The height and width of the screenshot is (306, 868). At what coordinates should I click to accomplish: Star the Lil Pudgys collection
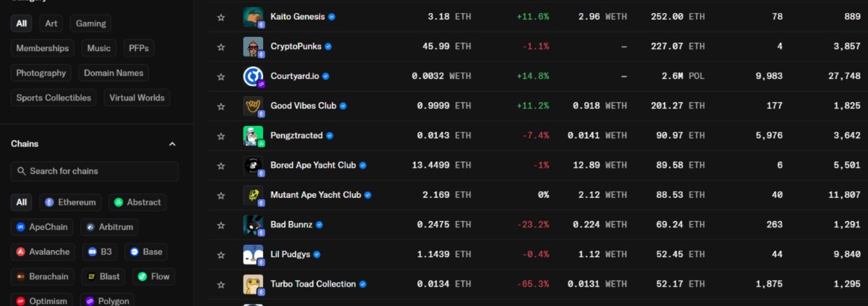[x=221, y=255]
